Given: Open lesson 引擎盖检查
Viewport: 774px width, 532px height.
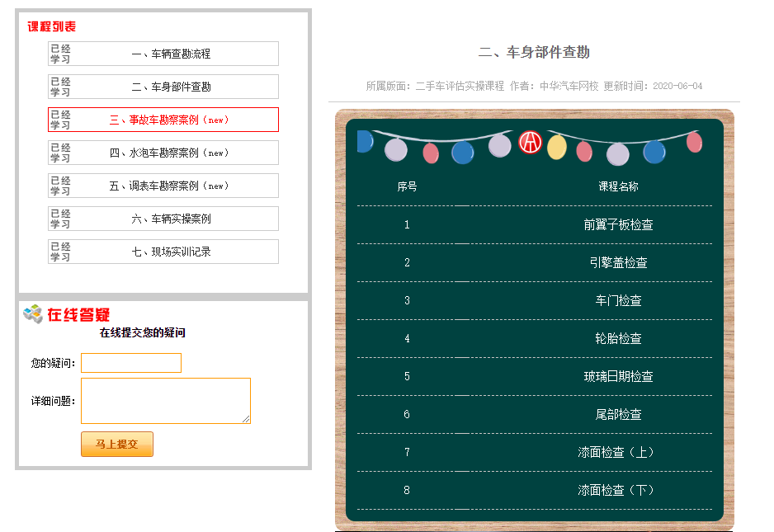Looking at the screenshot, I should click(618, 262).
